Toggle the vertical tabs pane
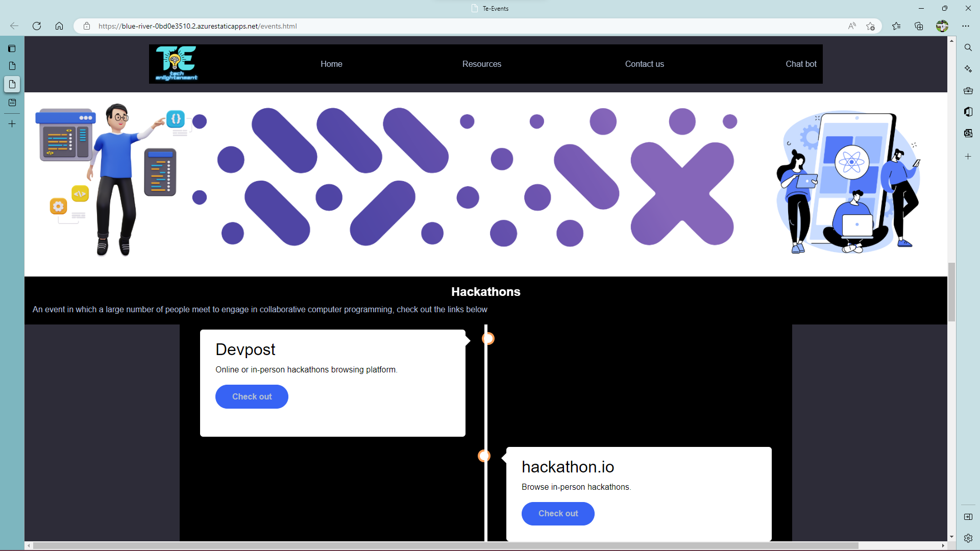This screenshot has width=980, height=551. [x=12, y=48]
